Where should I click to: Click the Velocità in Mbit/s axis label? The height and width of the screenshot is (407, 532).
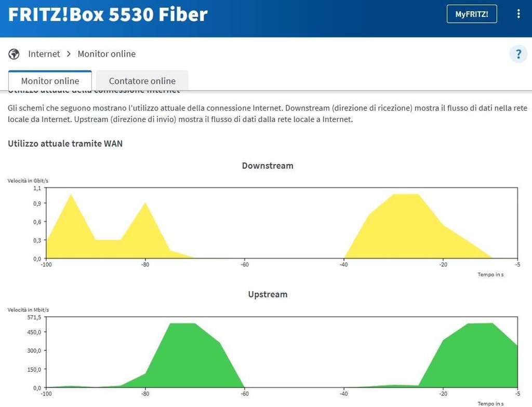[x=28, y=309]
